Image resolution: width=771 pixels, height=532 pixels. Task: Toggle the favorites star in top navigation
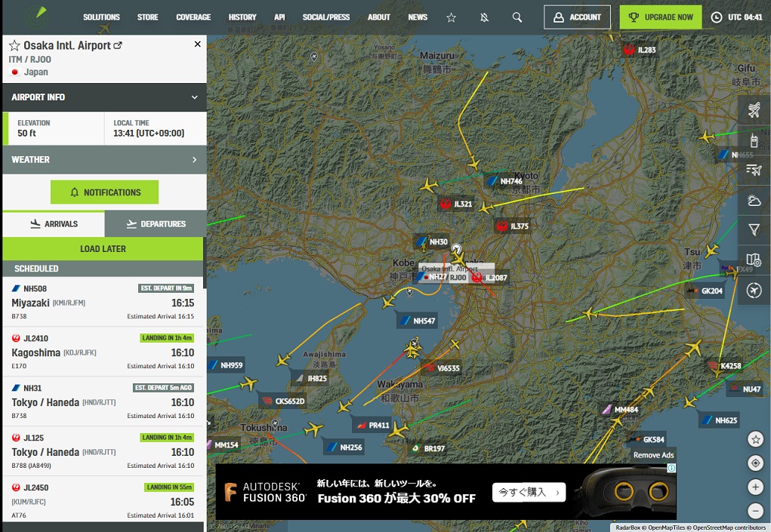tap(452, 17)
